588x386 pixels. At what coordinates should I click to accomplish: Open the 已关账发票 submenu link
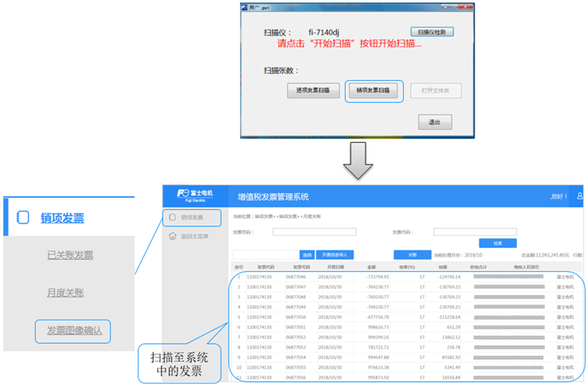click(70, 256)
